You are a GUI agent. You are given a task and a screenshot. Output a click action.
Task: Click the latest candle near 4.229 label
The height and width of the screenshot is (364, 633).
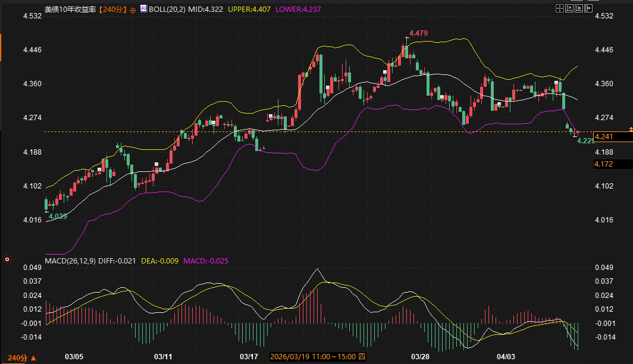pyautogui.click(x=578, y=133)
